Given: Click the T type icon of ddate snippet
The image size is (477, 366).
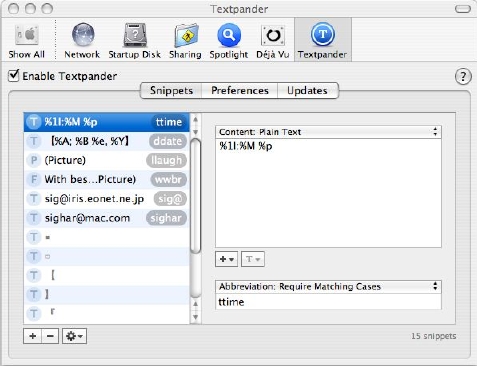Looking at the screenshot, I should [34, 141].
